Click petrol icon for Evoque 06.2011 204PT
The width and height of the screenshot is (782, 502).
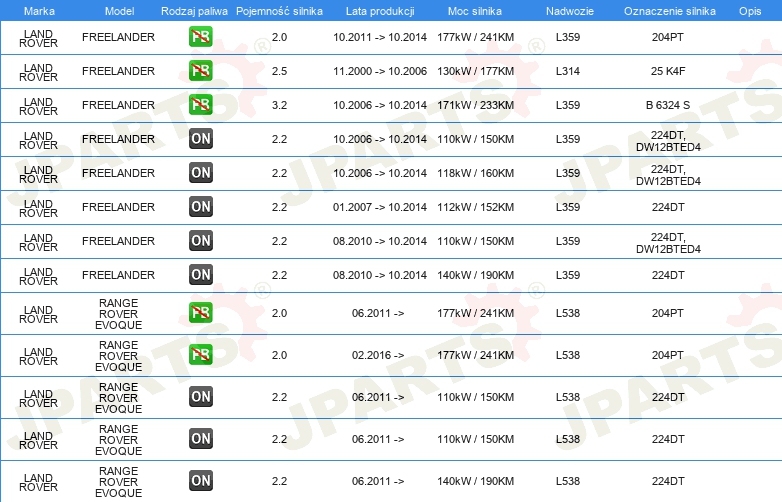click(200, 313)
